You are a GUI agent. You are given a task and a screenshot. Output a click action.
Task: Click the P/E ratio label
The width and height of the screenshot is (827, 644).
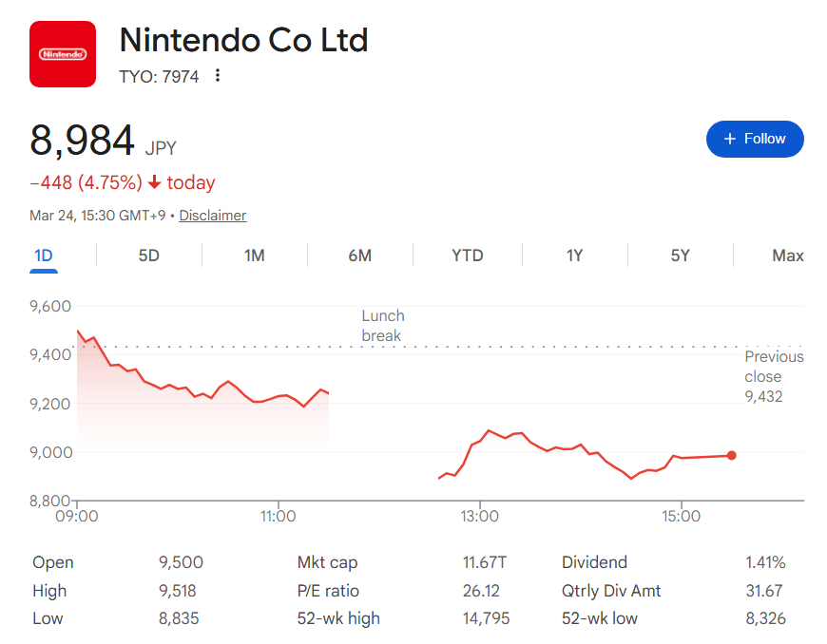[328, 591]
